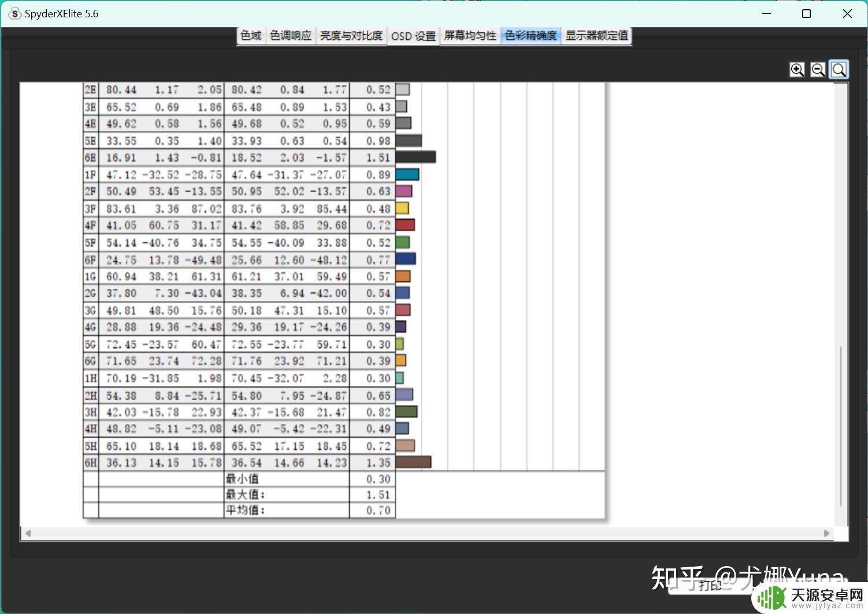868x614 pixels.
Task: Click row label 2E
Action: pyautogui.click(x=91, y=90)
